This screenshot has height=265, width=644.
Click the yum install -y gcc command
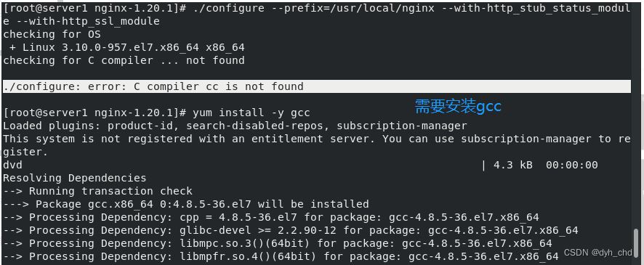(x=251, y=113)
